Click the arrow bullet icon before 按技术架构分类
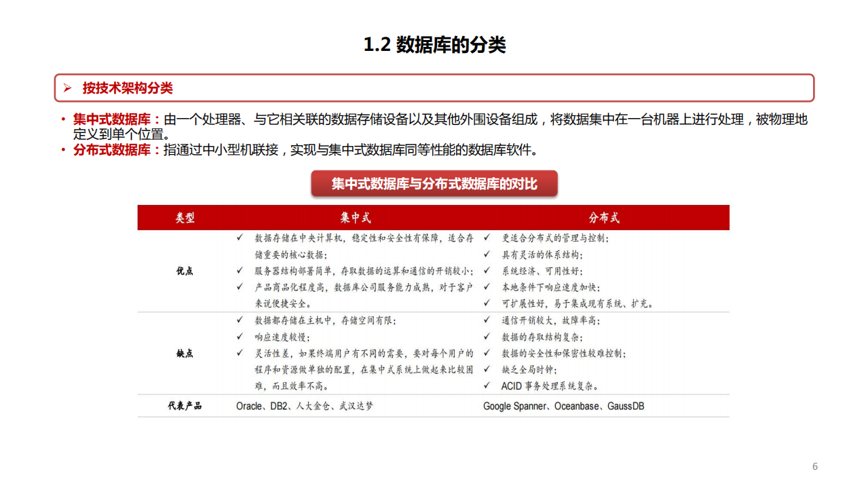The height and width of the screenshot is (488, 868). pos(66,88)
